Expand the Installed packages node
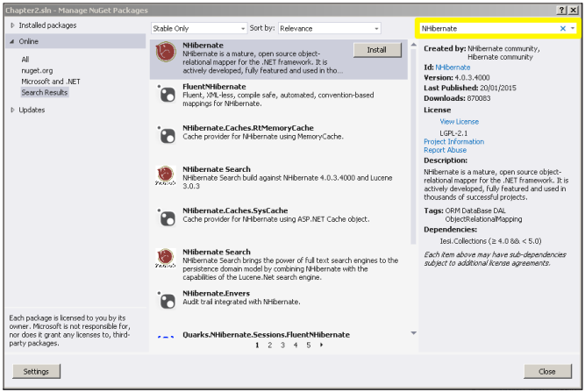 click(x=12, y=25)
